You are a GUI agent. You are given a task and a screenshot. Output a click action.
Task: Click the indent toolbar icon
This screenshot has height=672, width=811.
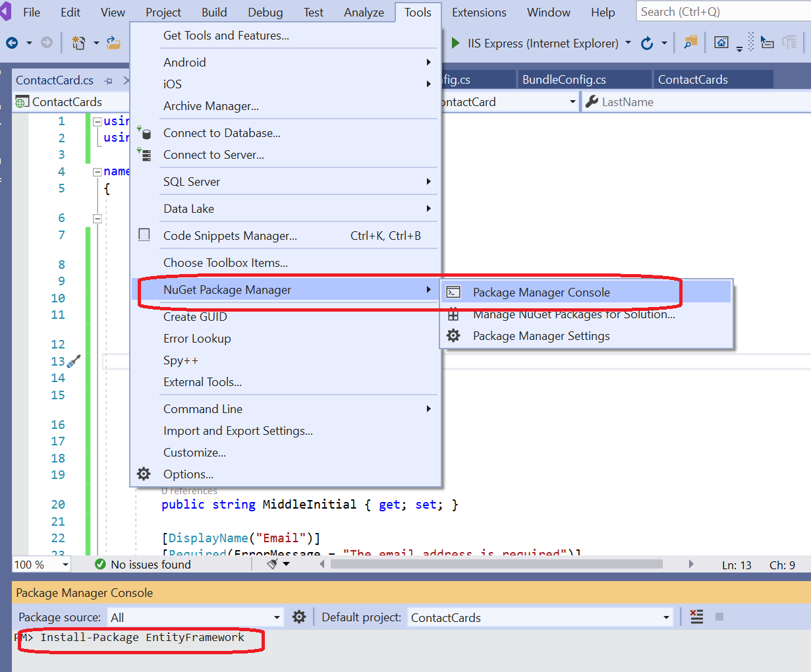click(x=767, y=43)
